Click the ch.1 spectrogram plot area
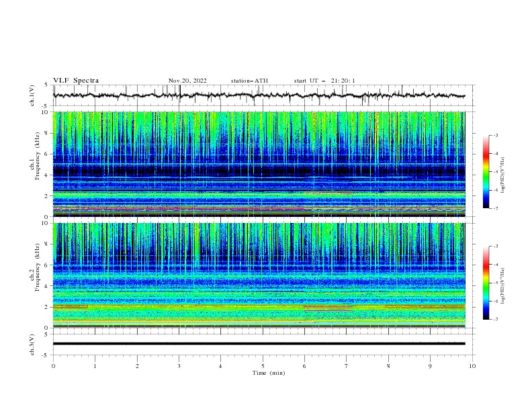Image resolution: width=532 pixels, height=411 pixels. pos(259,164)
